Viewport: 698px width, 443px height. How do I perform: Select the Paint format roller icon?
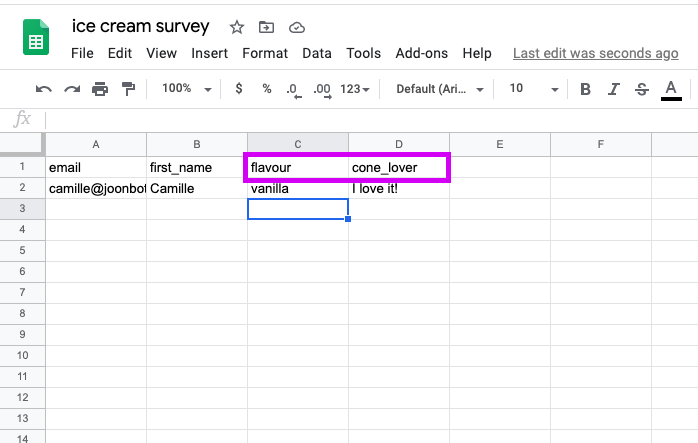[x=129, y=89]
